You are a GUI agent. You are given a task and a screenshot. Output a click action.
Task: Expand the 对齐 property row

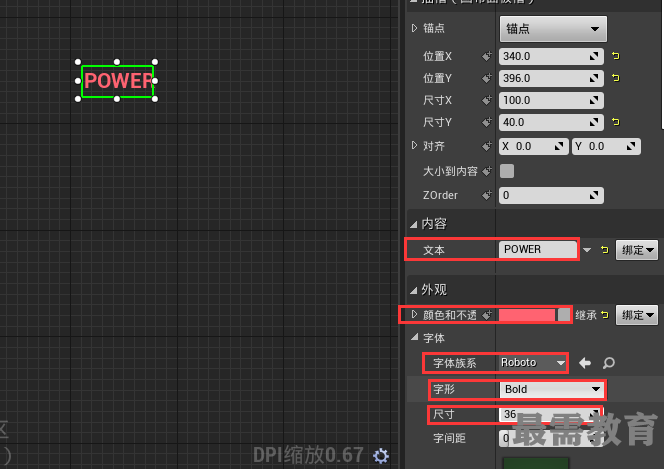(414, 146)
